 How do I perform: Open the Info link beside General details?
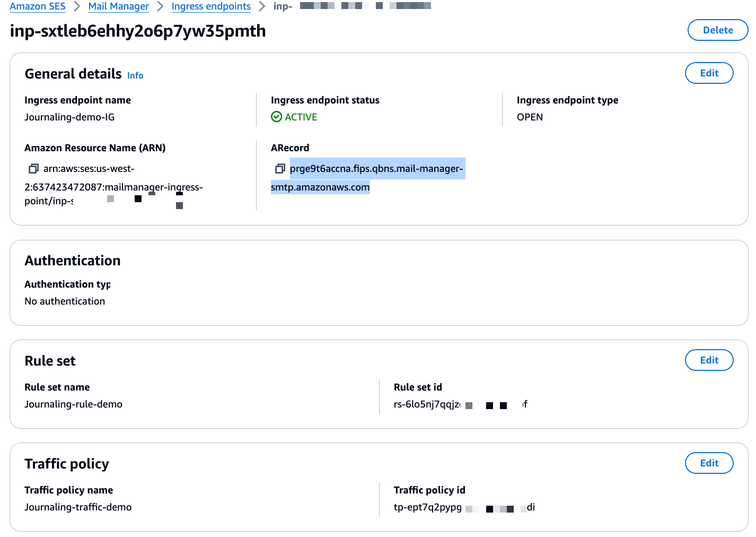pyautogui.click(x=135, y=75)
